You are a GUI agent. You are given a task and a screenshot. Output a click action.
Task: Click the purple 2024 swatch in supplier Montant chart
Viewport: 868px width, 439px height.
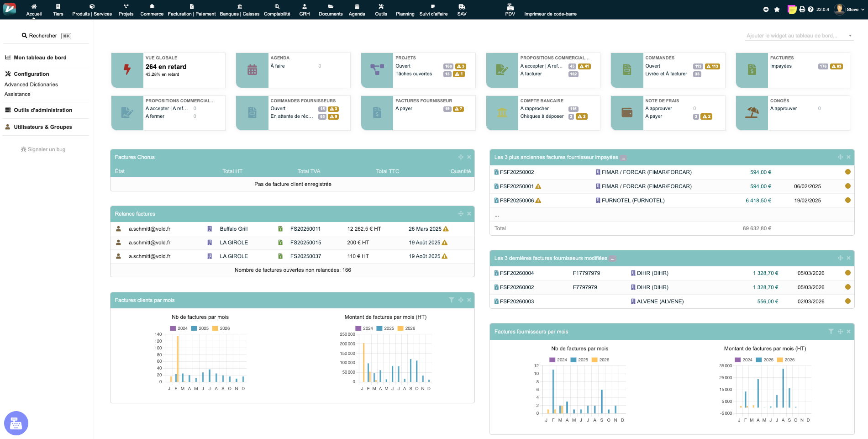[737, 360]
